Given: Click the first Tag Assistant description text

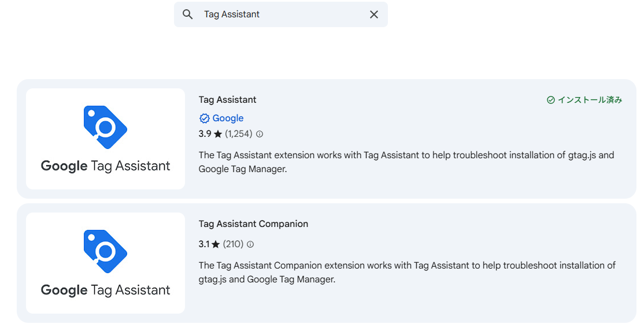Looking at the screenshot, I should [406, 162].
